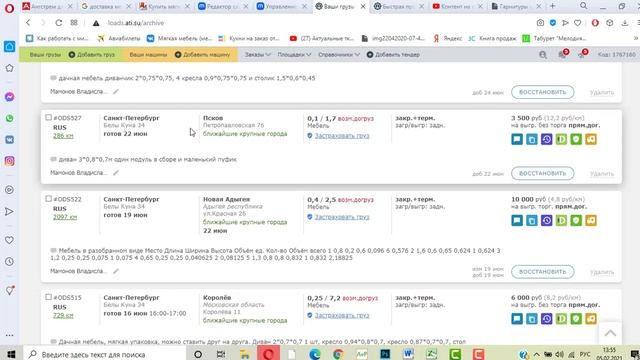Click green shield icon for 3 500 руб cargo

(576, 139)
